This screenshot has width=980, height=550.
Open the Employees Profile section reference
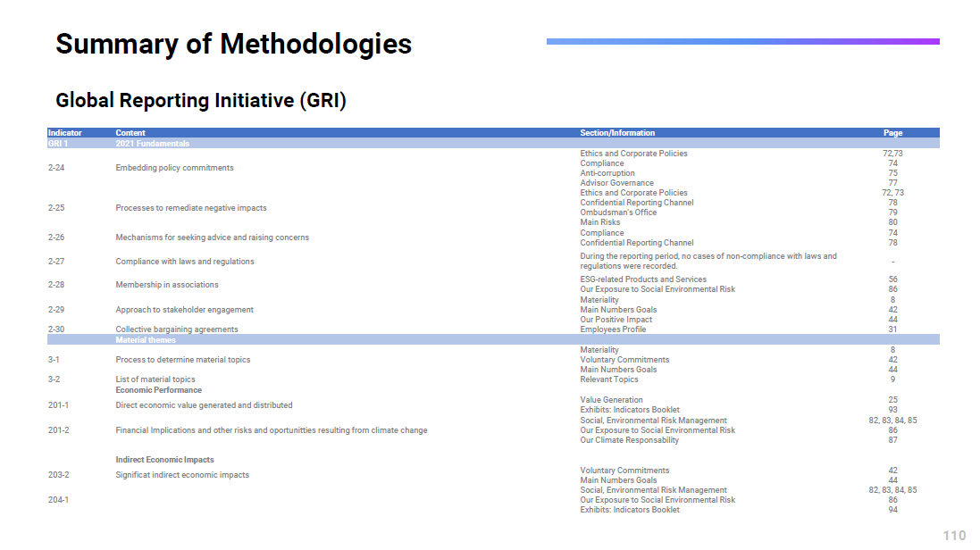click(613, 329)
